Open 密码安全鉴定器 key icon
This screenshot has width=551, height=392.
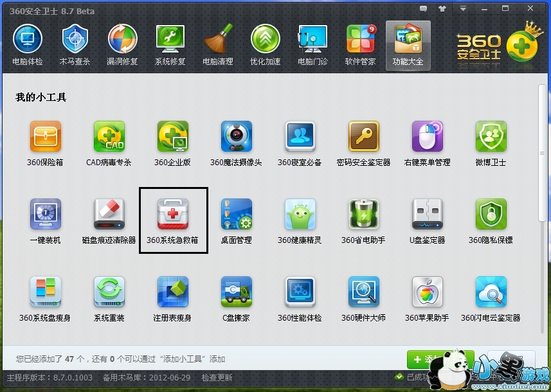point(363,137)
